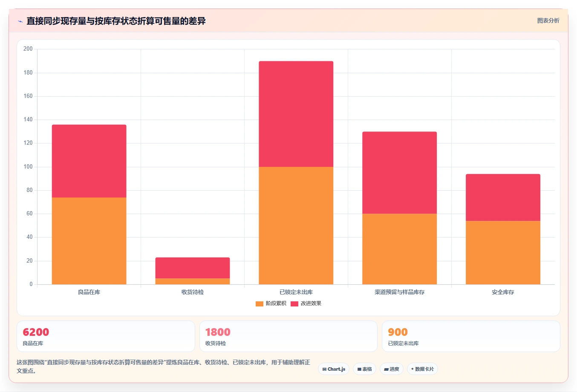Click orange segment of 安全库存 bar
577x392 pixels.
(503, 252)
